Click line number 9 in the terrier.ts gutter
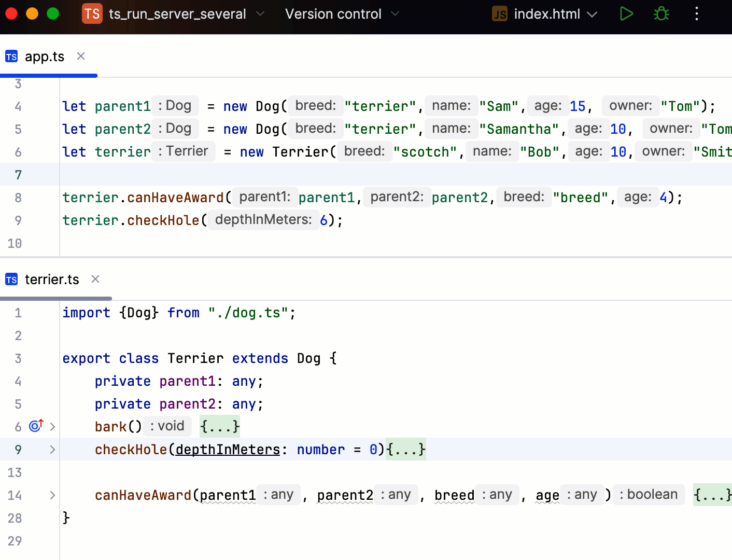Viewport: 732px width, 560px height. 18,450
